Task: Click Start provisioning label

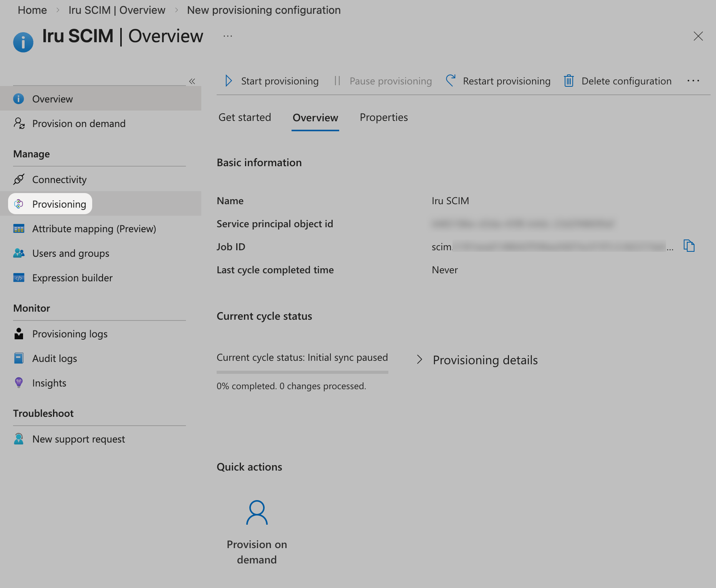Action: tap(280, 81)
